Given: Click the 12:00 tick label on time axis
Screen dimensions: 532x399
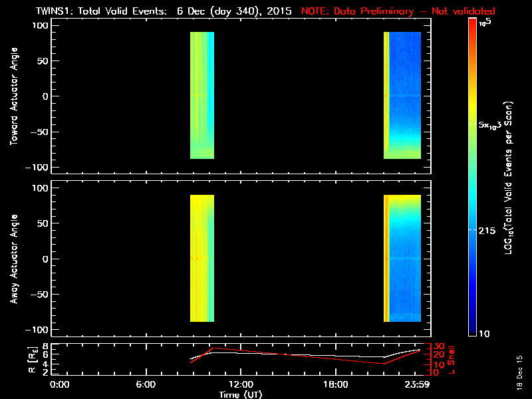Looking at the screenshot, I should 240,384.
